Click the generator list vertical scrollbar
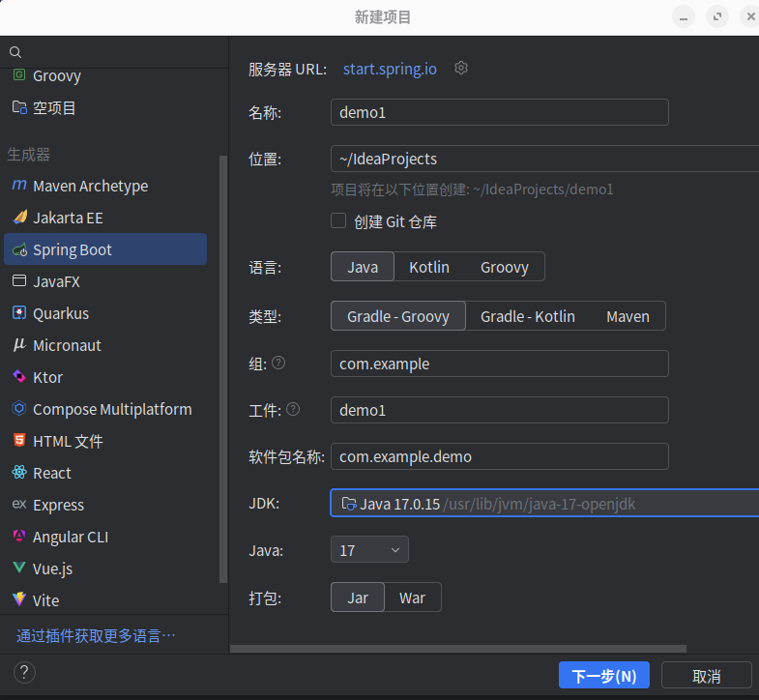 tap(223, 369)
